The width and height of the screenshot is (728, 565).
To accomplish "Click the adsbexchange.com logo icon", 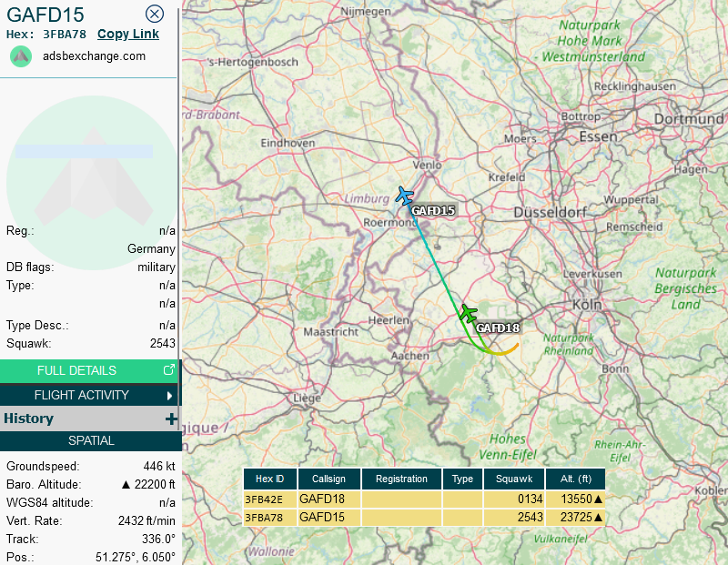I will coord(21,56).
